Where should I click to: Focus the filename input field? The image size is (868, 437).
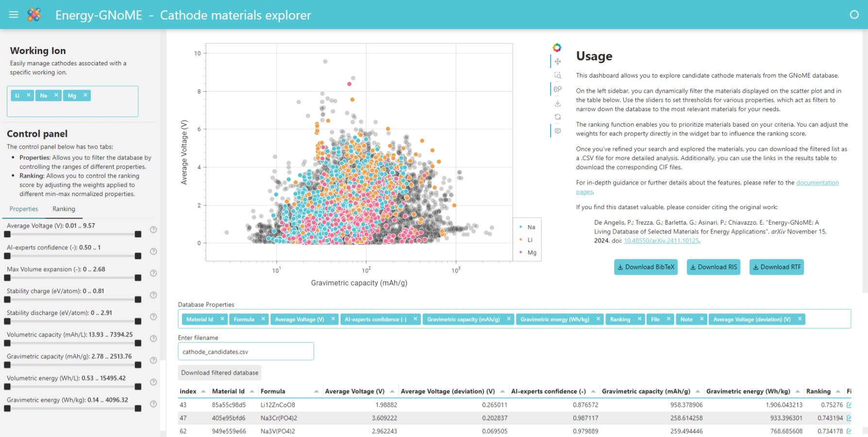click(x=246, y=352)
